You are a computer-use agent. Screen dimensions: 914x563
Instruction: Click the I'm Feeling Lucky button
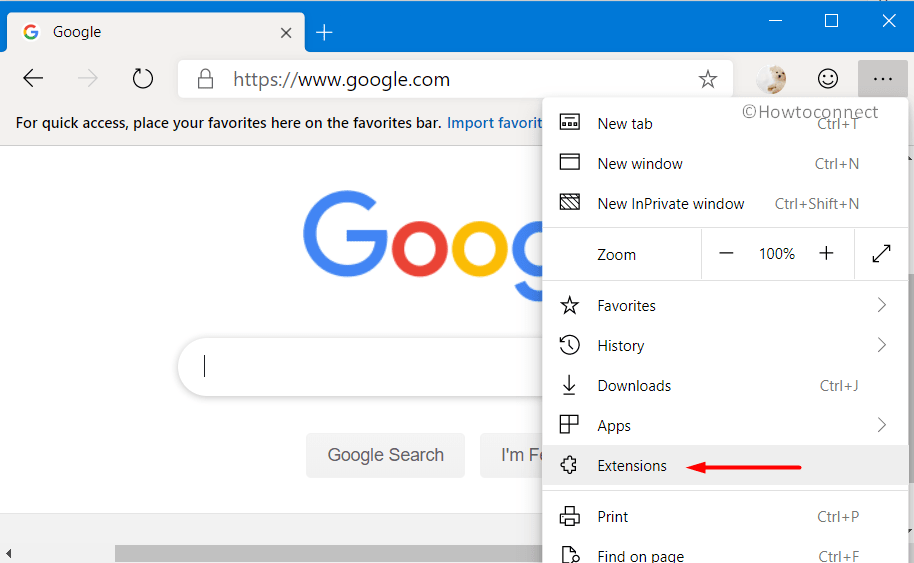pyautogui.click(x=512, y=455)
